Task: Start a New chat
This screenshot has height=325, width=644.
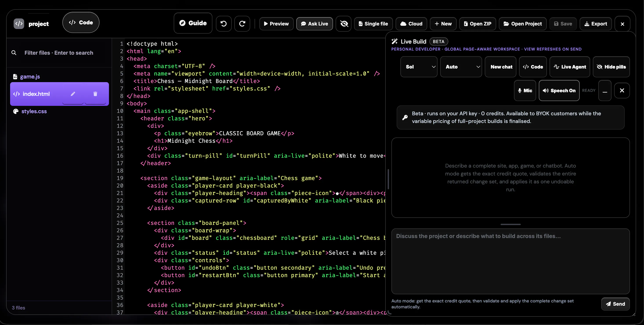Action: click(x=501, y=67)
